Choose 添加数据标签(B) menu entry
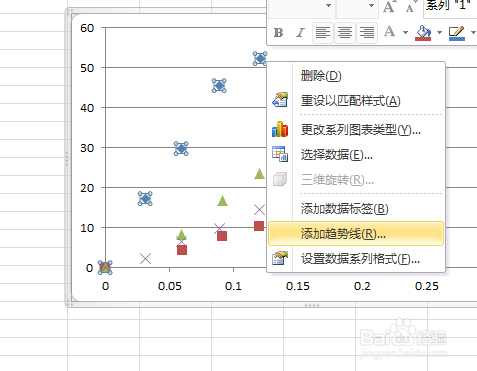This screenshot has height=371, width=477. click(x=356, y=209)
